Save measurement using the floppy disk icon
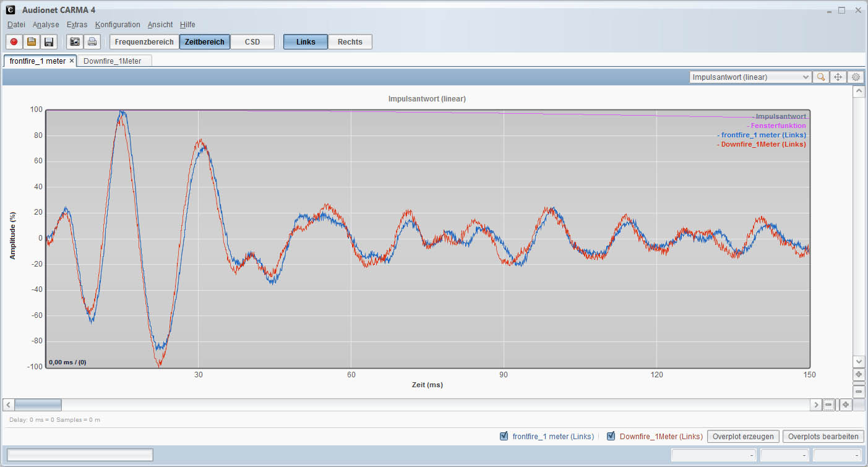Viewport: 868px width, 467px height. coord(49,42)
